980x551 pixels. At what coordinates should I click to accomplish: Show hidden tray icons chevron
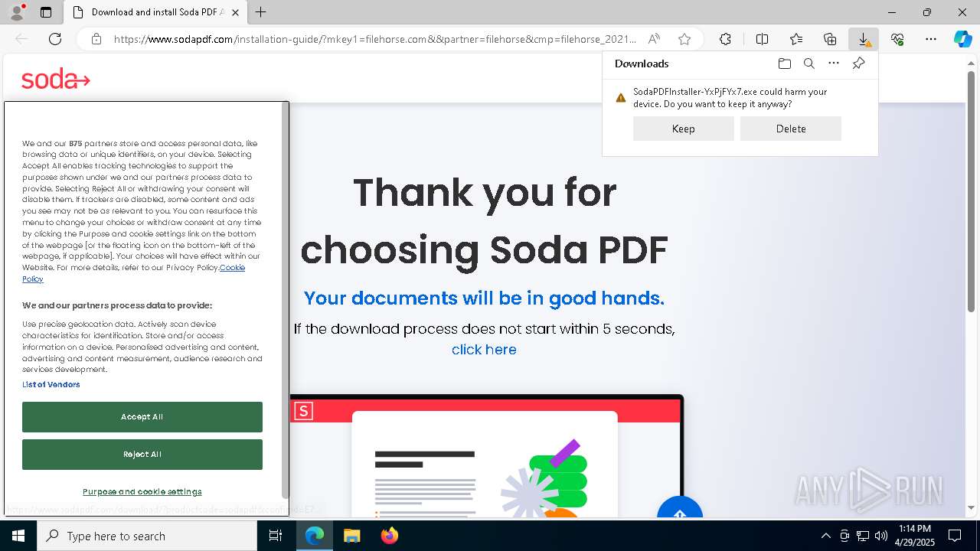pos(825,536)
